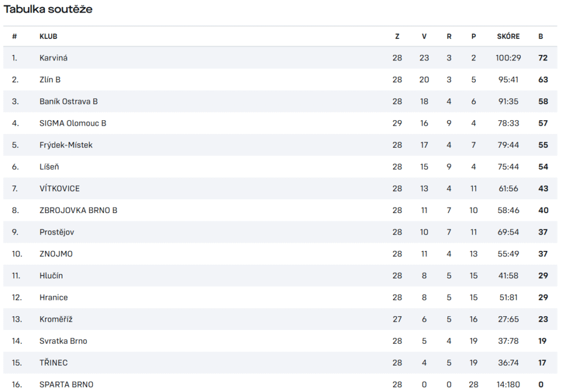Screen dimensions: 562x392
Task: Click the ZNOJMO club name
Action: click(56, 254)
